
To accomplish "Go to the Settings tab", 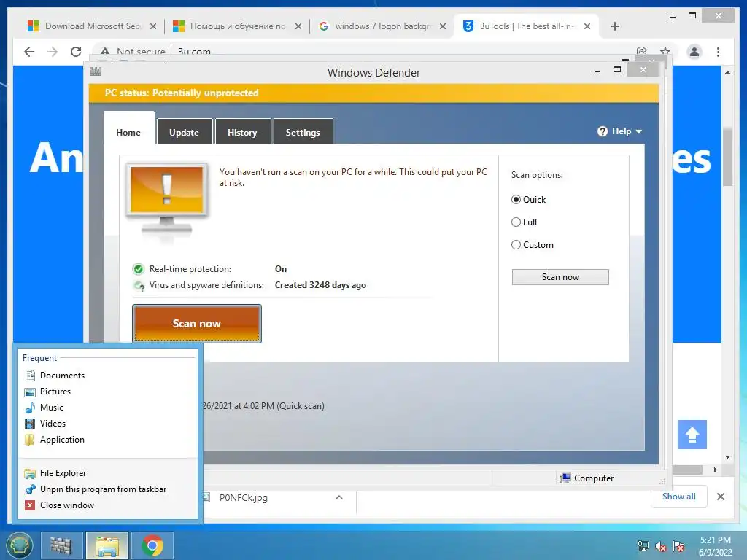I will coord(303,133).
